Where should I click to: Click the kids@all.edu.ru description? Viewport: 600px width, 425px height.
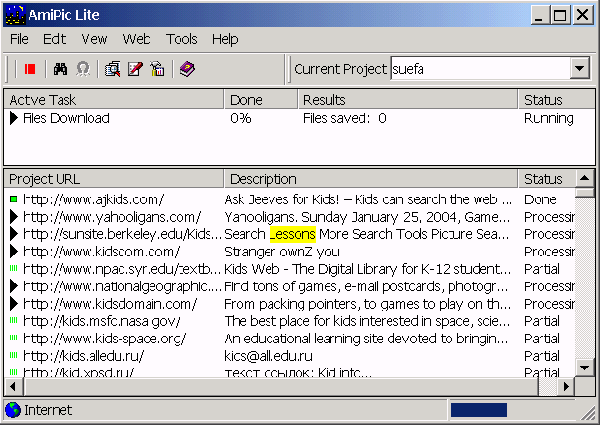(x=269, y=356)
